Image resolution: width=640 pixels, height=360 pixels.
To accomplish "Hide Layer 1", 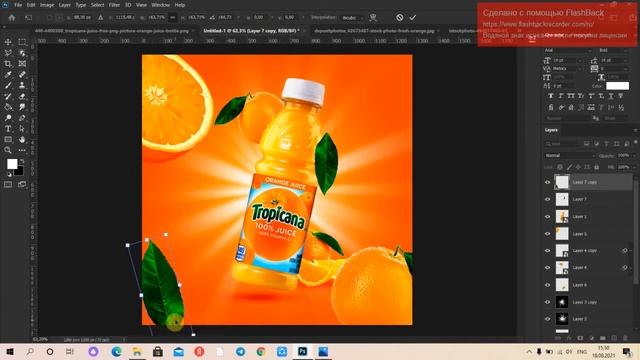I will coord(548,217).
